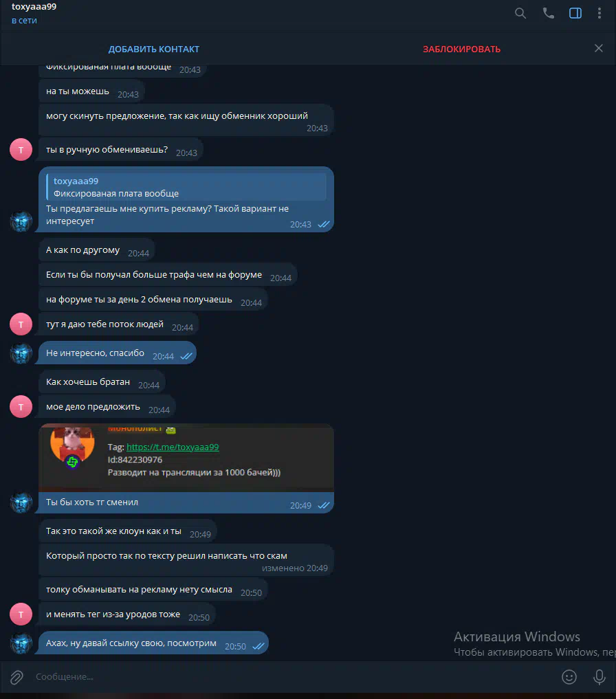
Task: Open the chat search magnifier icon
Action: click(x=520, y=13)
